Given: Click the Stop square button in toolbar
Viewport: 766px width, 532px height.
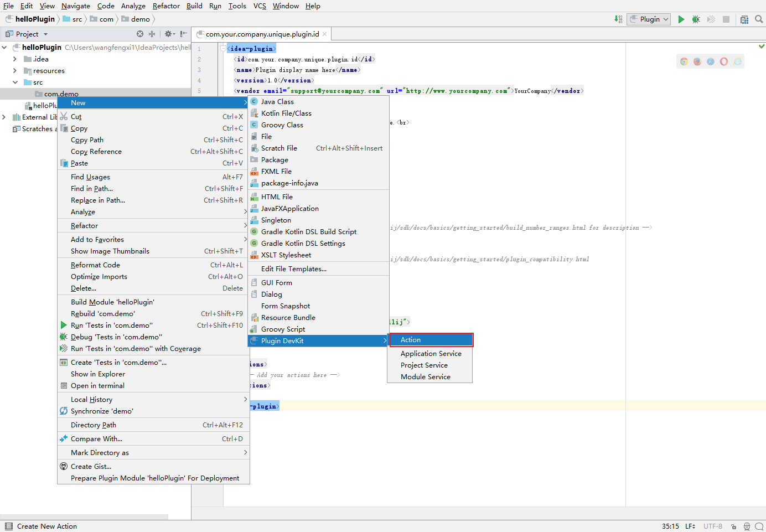Looking at the screenshot, I should pyautogui.click(x=726, y=19).
